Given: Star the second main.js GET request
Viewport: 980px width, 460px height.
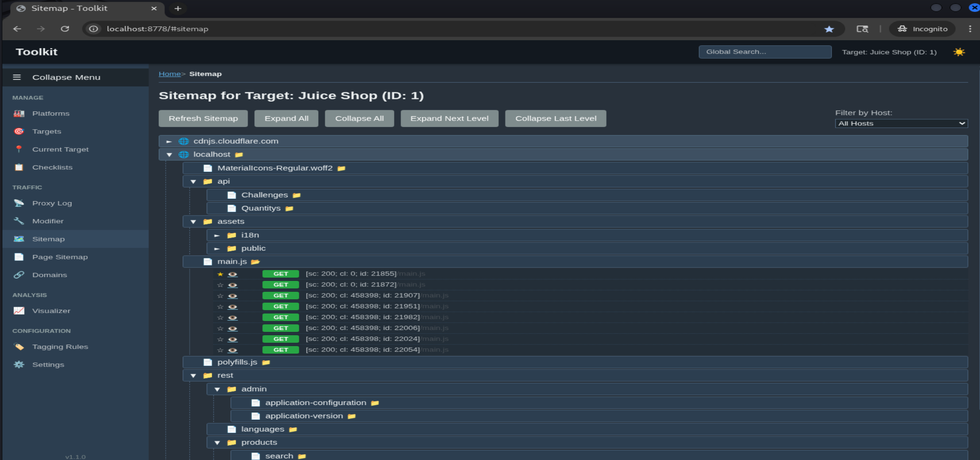Looking at the screenshot, I should (220, 284).
